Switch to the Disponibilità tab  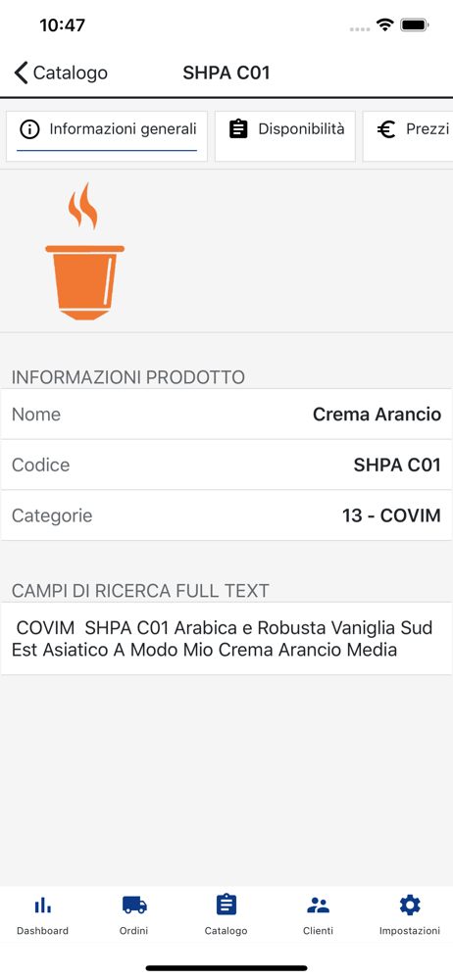(285, 136)
